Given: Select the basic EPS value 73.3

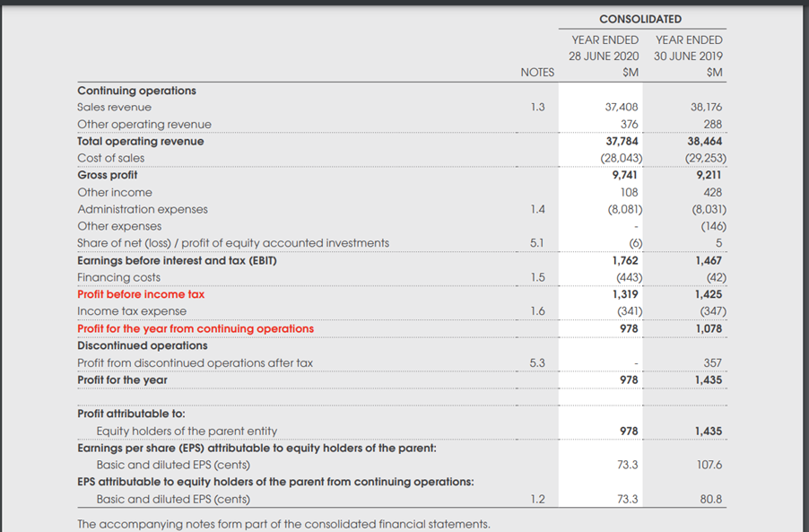Looking at the screenshot, I should point(622,465).
